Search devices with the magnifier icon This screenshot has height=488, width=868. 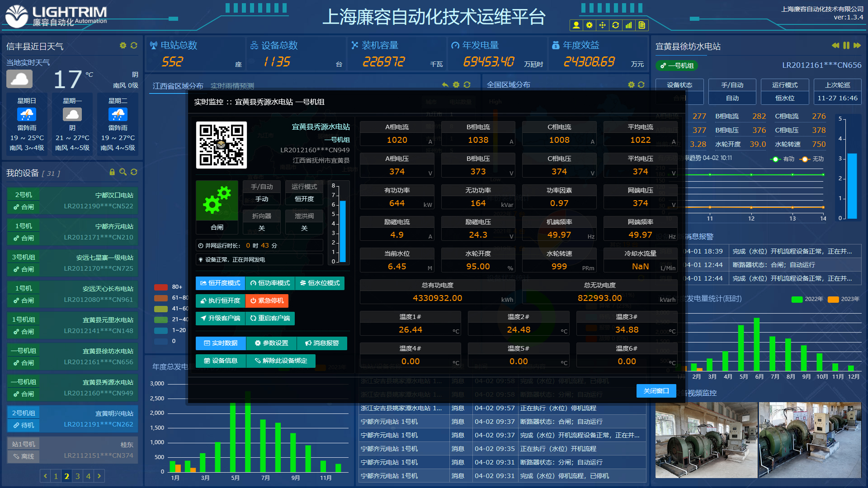(123, 172)
